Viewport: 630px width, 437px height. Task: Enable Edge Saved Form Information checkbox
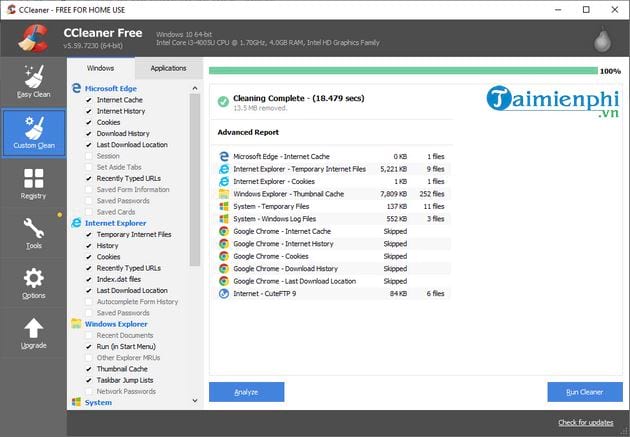89,189
